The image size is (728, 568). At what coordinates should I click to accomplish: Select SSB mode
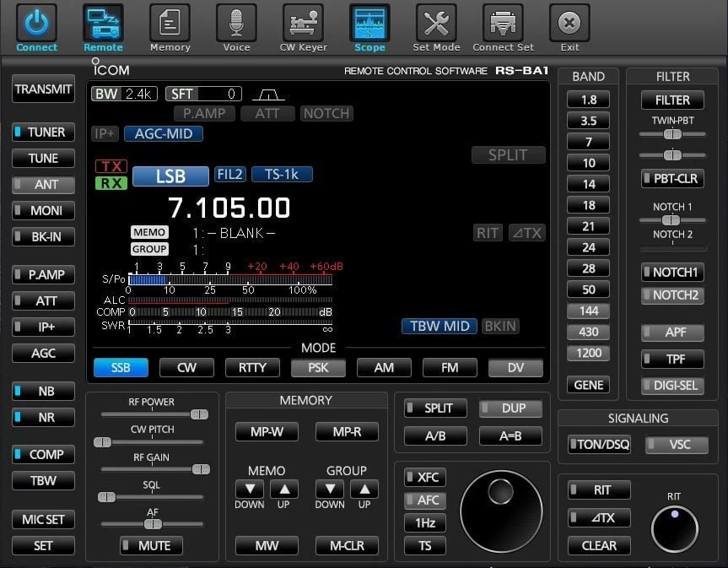[x=121, y=367]
